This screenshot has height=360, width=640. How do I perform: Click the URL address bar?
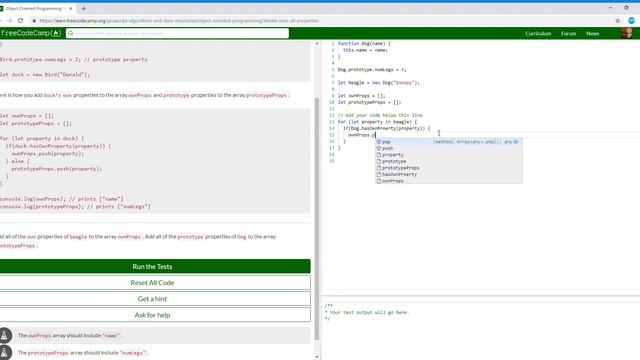click(179, 20)
